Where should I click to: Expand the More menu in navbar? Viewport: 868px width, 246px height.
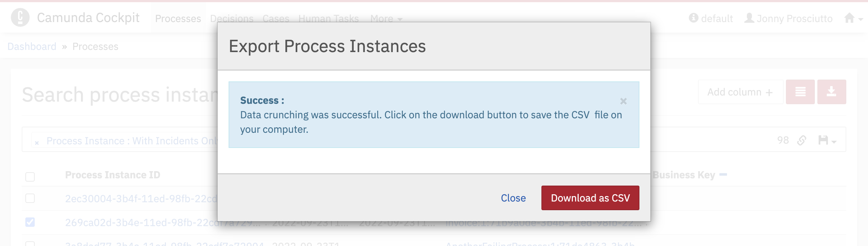(x=386, y=18)
